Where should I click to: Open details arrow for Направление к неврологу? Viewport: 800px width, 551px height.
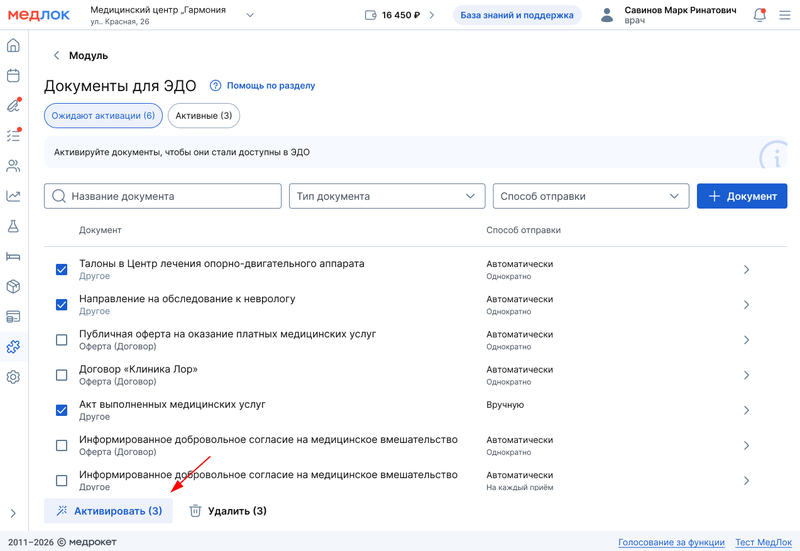point(746,305)
